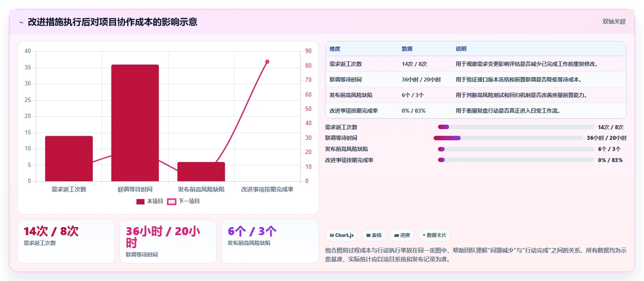Image resolution: width=644 pixels, height=281 pixels.
Task: Select table cell 改进事项按期完成率
Action: (x=354, y=110)
